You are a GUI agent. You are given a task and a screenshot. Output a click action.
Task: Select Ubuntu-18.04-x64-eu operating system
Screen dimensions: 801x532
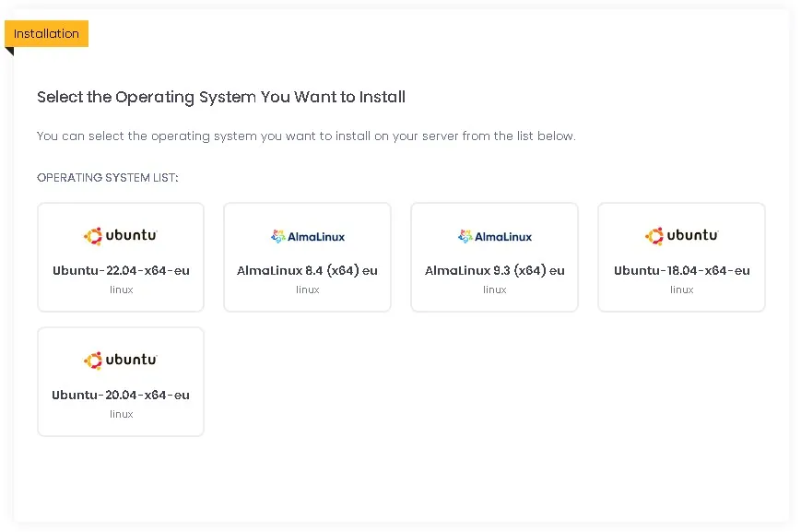coord(681,257)
